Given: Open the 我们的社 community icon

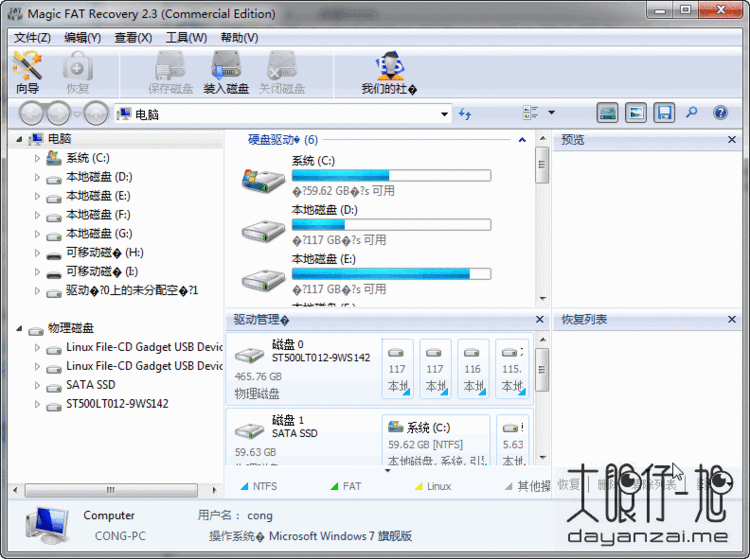Looking at the screenshot, I should click(389, 73).
